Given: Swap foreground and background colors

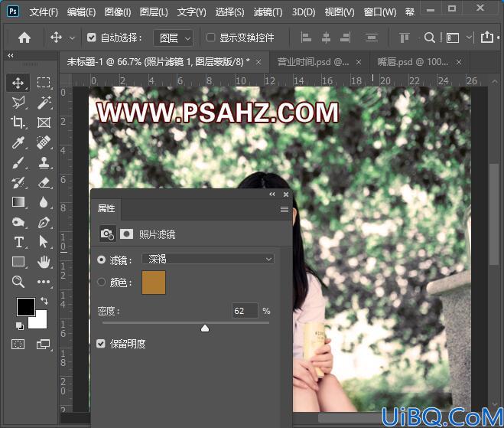Looking at the screenshot, I should coord(44,301).
